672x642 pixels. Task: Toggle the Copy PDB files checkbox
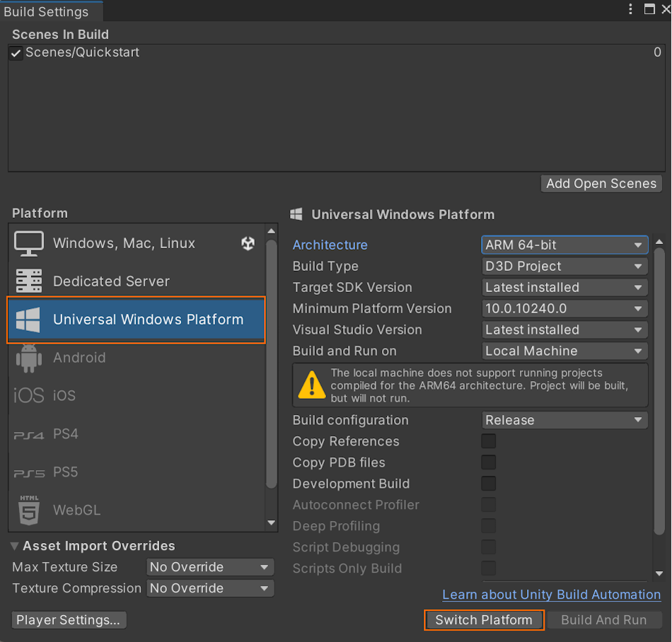pyautogui.click(x=488, y=462)
